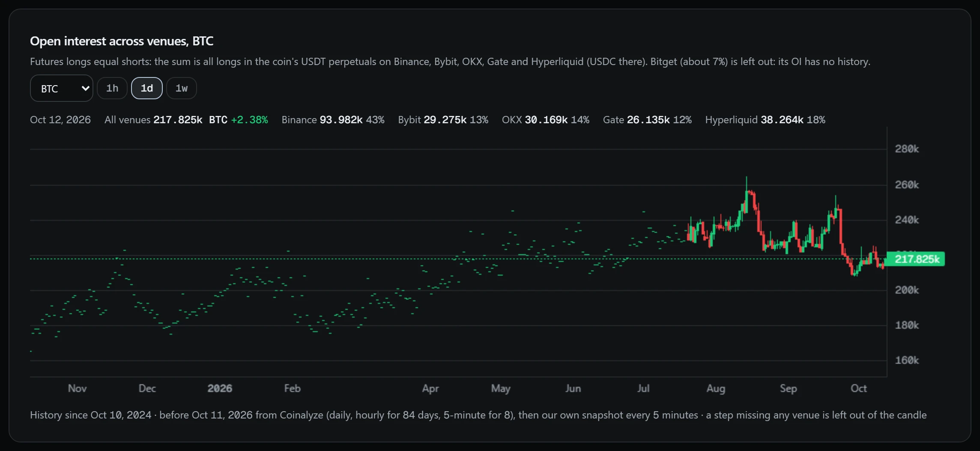Click the All venues 217.825k BTC value

(166, 120)
